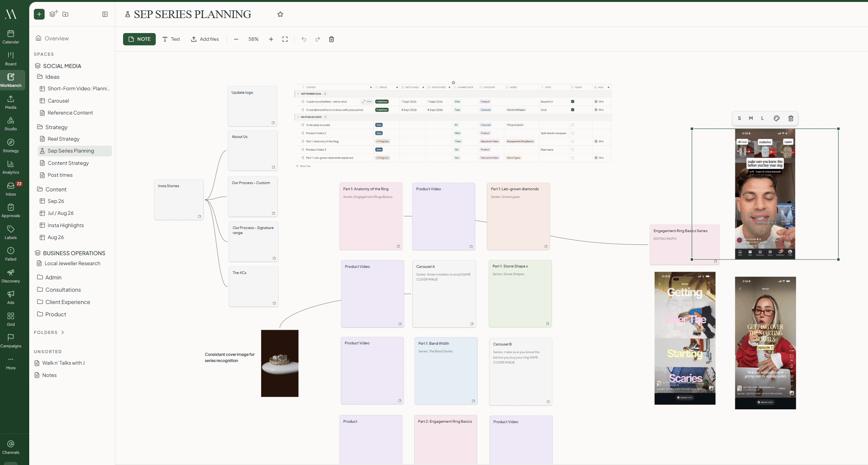Screen dimensions: 868x465
Task: Click the new folder icon
Action: (x=65, y=14)
